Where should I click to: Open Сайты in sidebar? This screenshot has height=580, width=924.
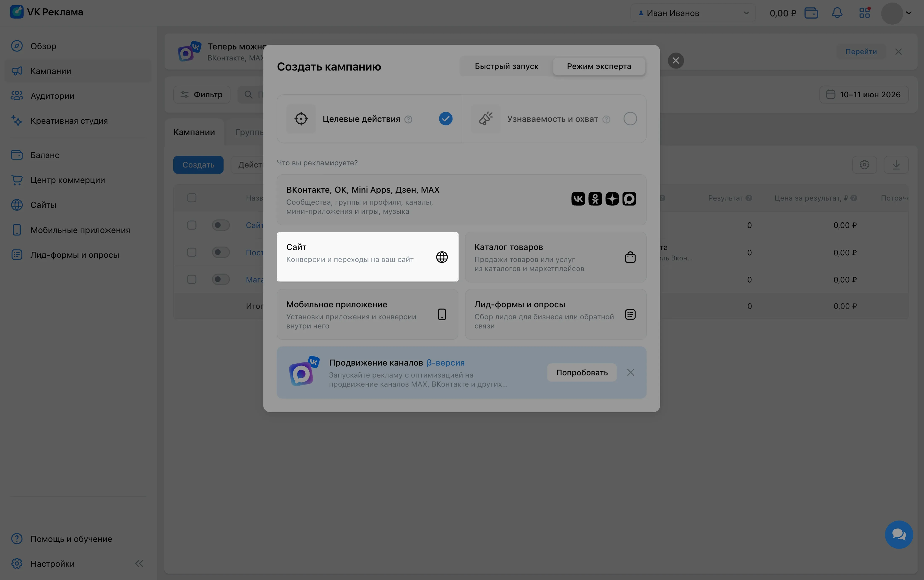(78, 205)
